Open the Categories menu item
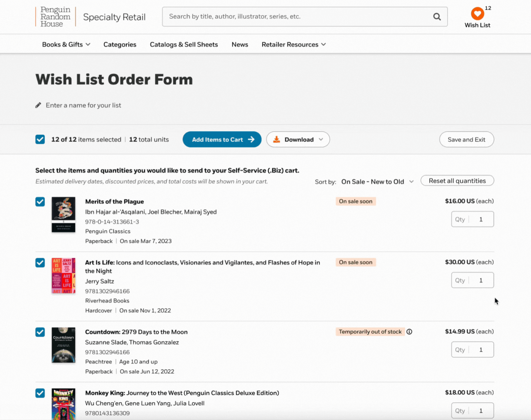Screen dimensions: 531x420 [120, 45]
